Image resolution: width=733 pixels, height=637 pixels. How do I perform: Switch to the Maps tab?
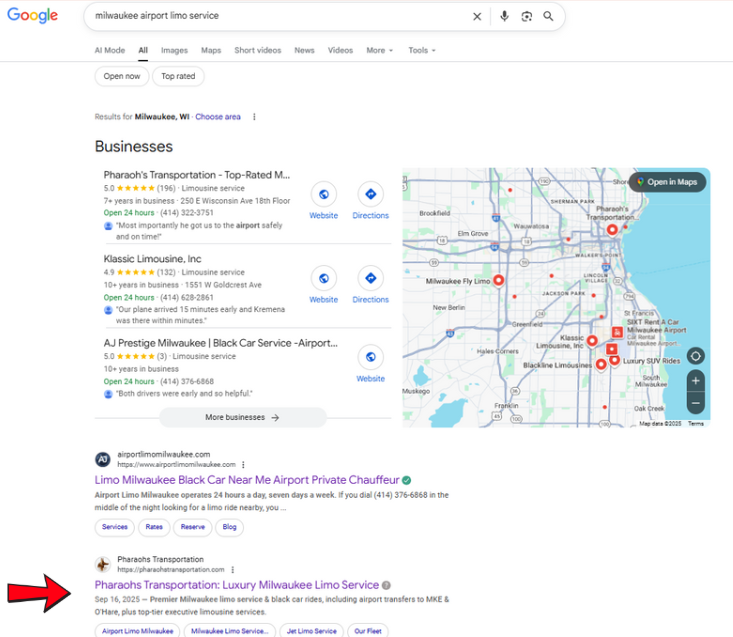coord(211,50)
